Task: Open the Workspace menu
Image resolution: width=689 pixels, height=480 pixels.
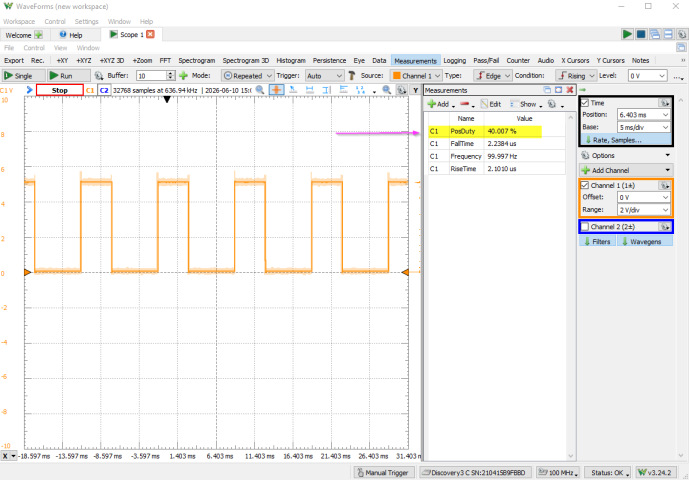Action: pos(19,21)
